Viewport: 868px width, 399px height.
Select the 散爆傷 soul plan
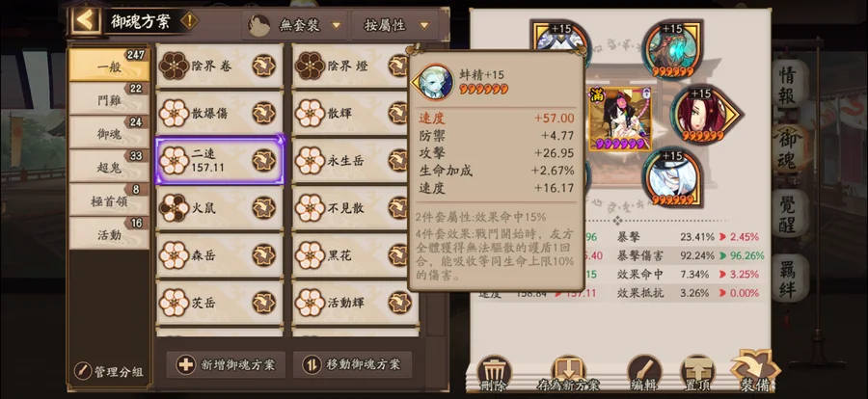pos(219,113)
